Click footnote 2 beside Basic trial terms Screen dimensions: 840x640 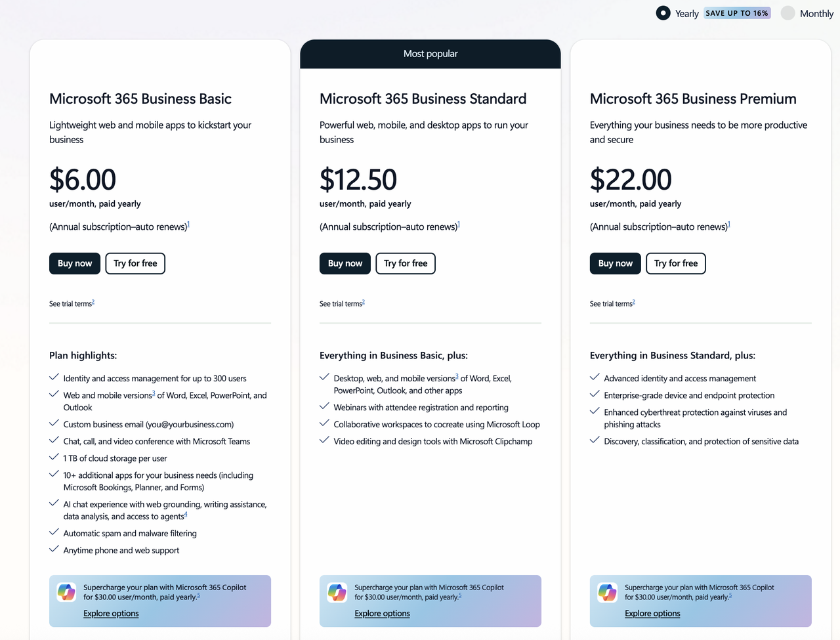[x=93, y=302]
